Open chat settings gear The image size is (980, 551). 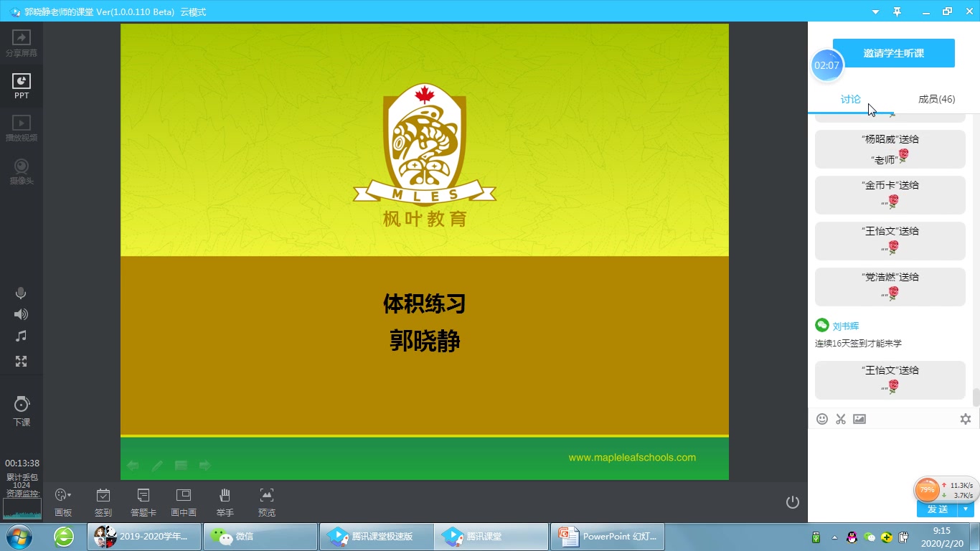[x=966, y=419]
